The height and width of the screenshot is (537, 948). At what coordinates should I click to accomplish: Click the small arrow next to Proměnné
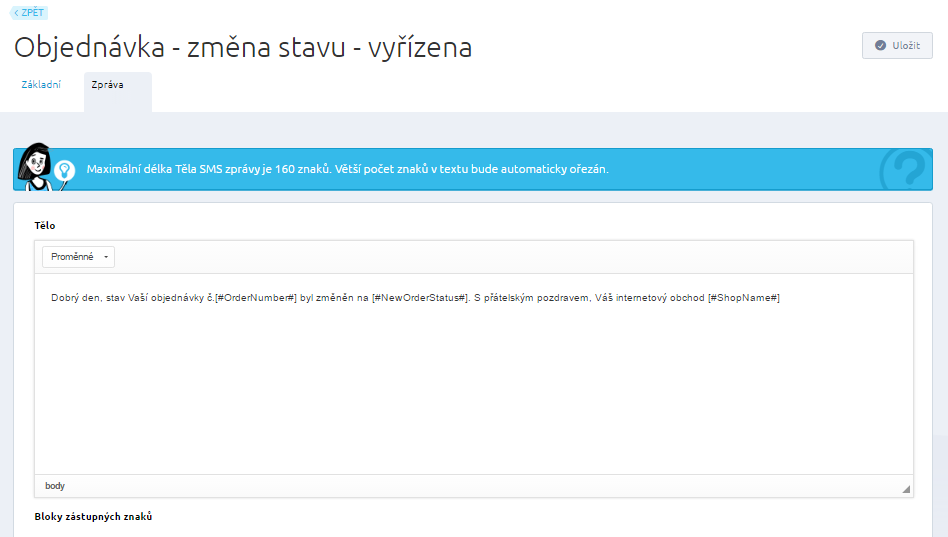pyautogui.click(x=106, y=257)
